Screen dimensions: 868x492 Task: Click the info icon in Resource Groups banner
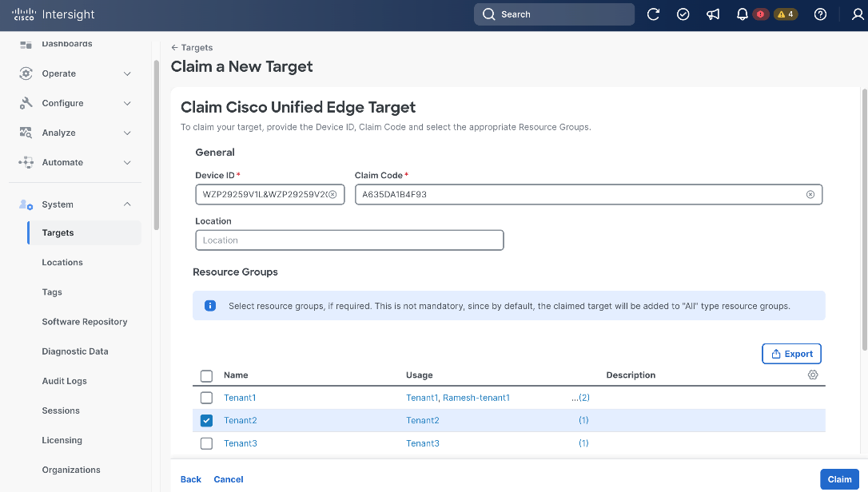(x=210, y=305)
